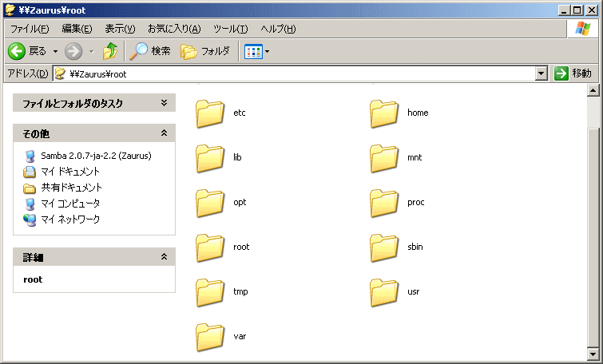Select the sbin folder icon
The width and height of the screenshot is (603, 364).
(384, 247)
